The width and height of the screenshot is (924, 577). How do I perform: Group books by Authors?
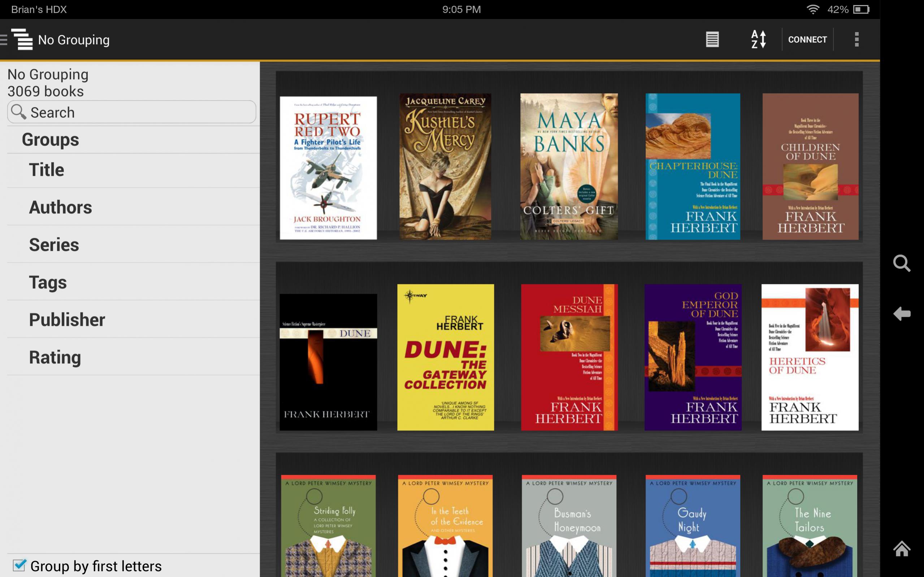point(60,207)
